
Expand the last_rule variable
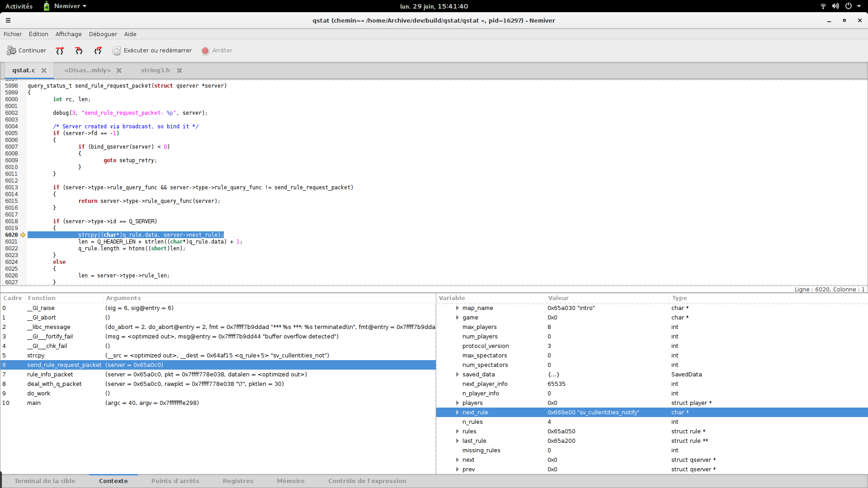458,441
